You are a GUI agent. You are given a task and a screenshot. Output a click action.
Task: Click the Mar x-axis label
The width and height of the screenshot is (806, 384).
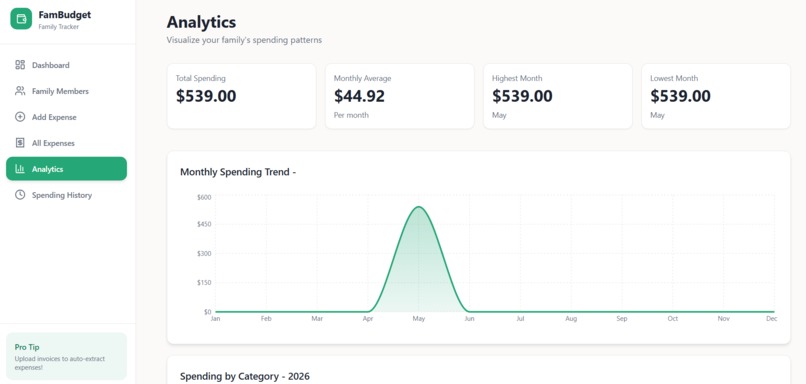[x=317, y=319]
